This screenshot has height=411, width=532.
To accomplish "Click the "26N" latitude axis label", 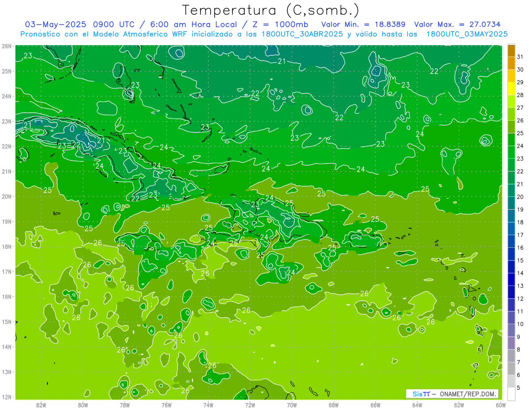I will click(7, 46).
